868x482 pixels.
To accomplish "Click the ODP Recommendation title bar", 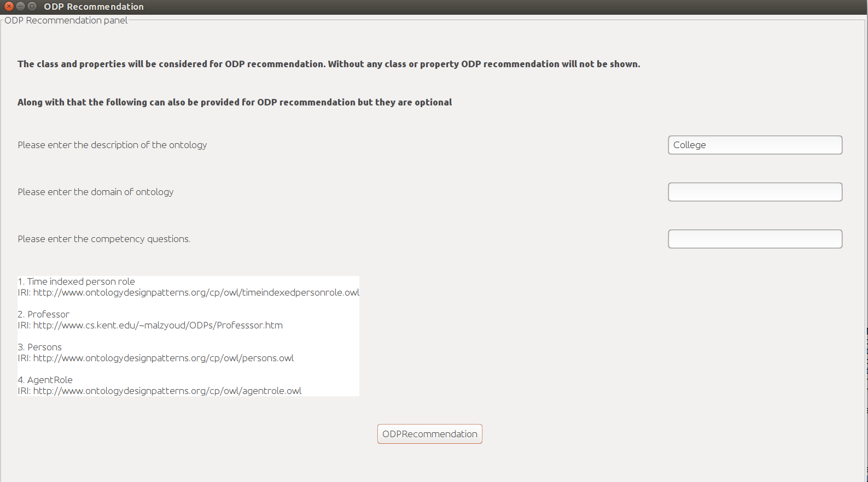I will (383, 7).
